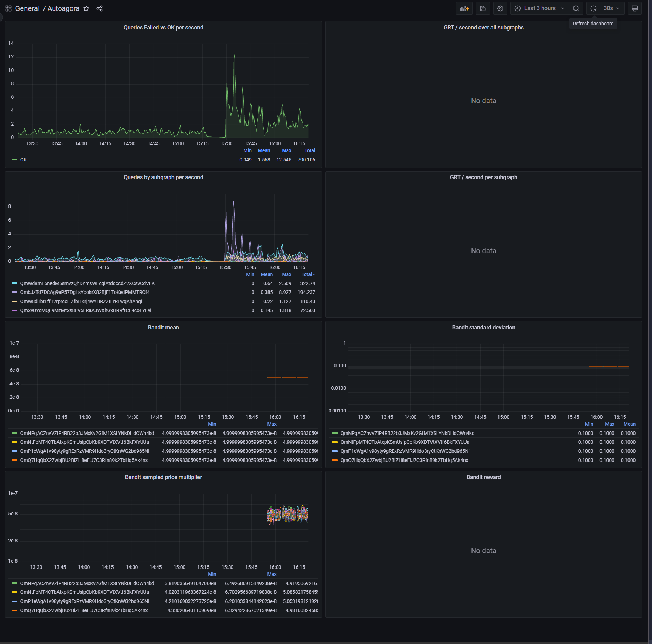Share the Autoagora dashboard
The width and height of the screenshot is (652, 644).
[100, 8]
